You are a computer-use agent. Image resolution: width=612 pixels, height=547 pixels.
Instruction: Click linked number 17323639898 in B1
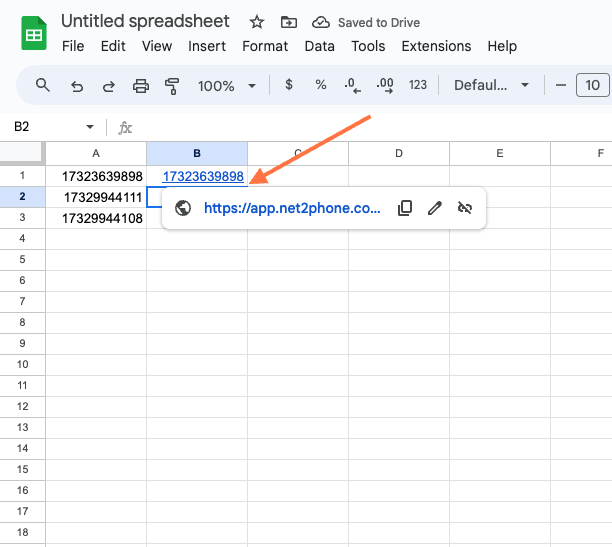coord(203,176)
